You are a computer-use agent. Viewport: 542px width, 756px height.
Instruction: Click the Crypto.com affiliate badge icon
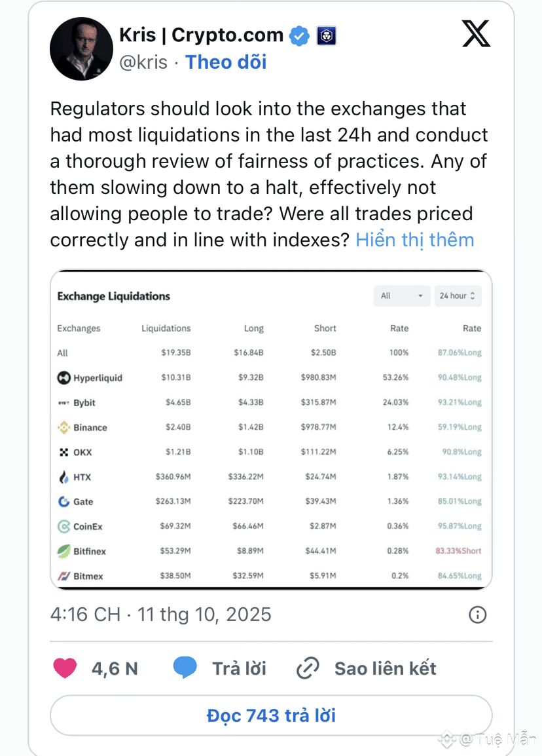326,35
